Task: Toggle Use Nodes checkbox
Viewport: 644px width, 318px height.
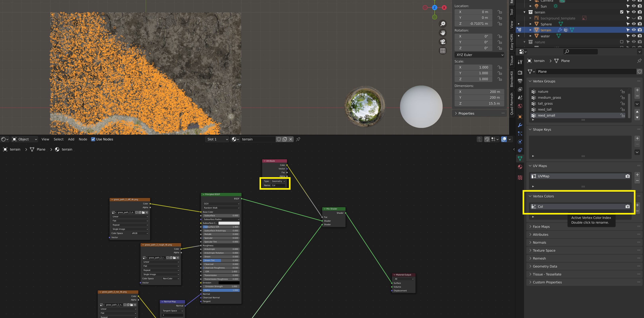Action: (x=93, y=139)
